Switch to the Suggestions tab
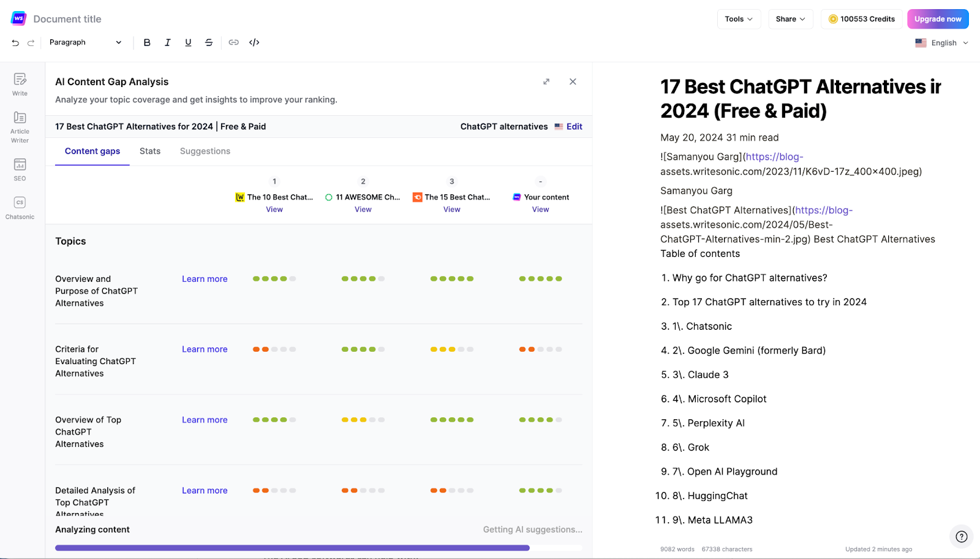 (x=205, y=151)
